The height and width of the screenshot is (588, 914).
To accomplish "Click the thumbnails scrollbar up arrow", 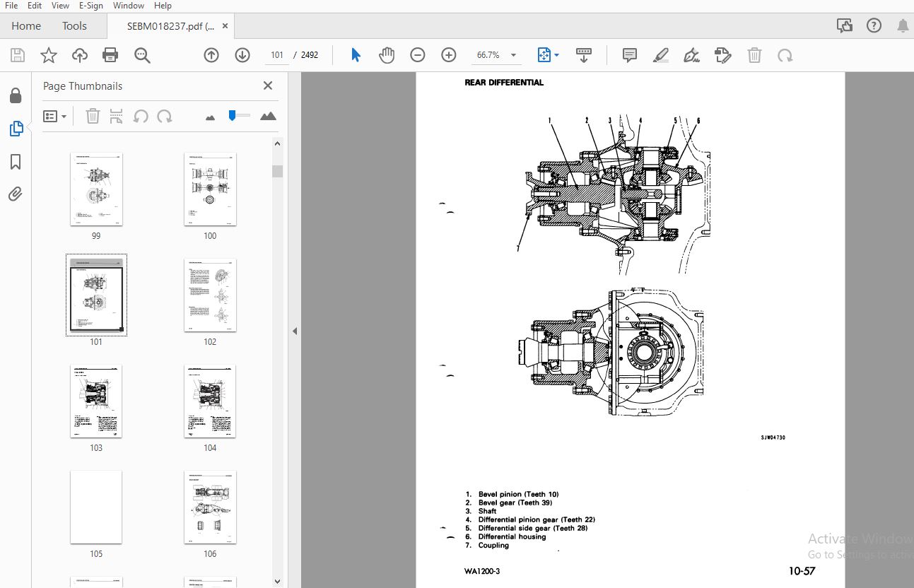I will [x=278, y=144].
